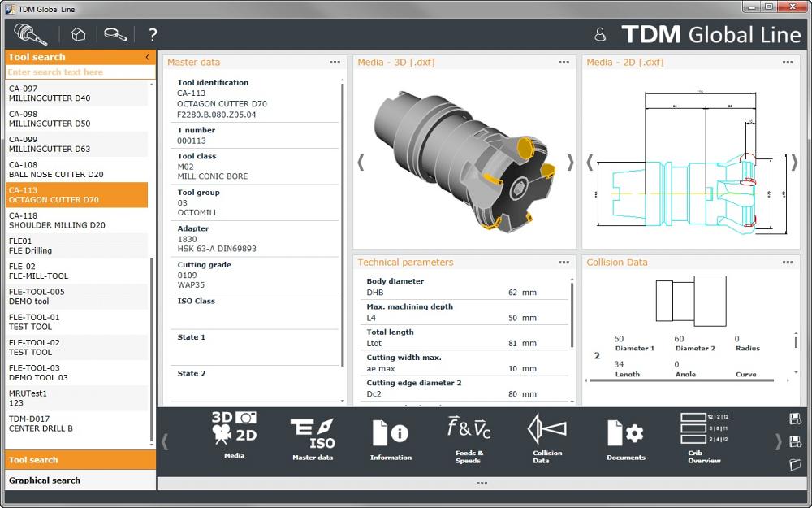Open the Information module
This screenshot has width=812, height=508.
[x=391, y=439]
